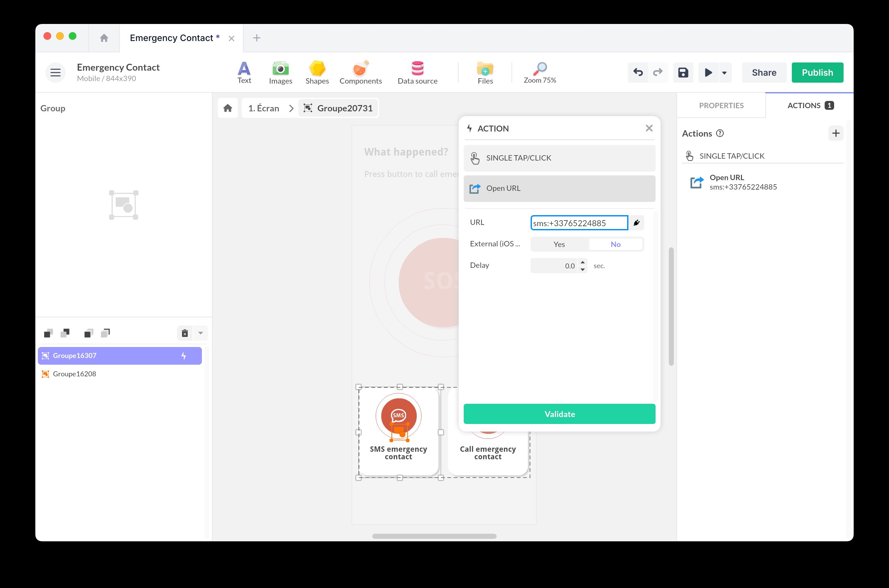Delete the selected group with the trash icon
Screen dimensions: 889x588
185,333
